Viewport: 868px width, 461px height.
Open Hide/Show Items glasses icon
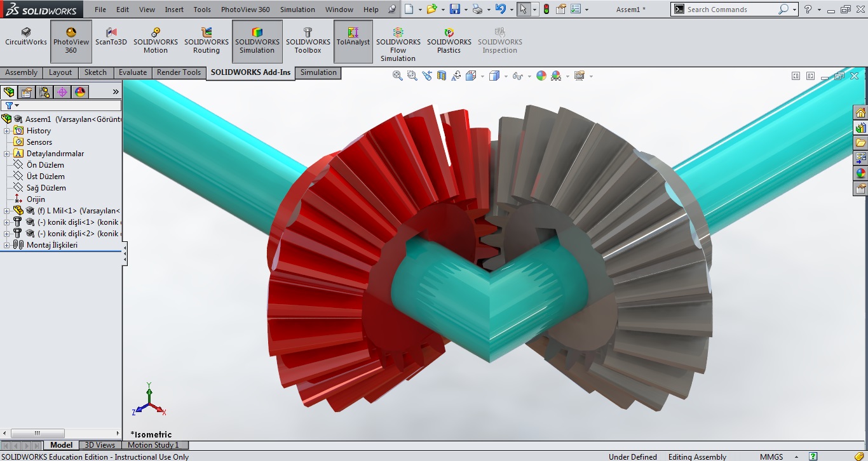point(518,76)
